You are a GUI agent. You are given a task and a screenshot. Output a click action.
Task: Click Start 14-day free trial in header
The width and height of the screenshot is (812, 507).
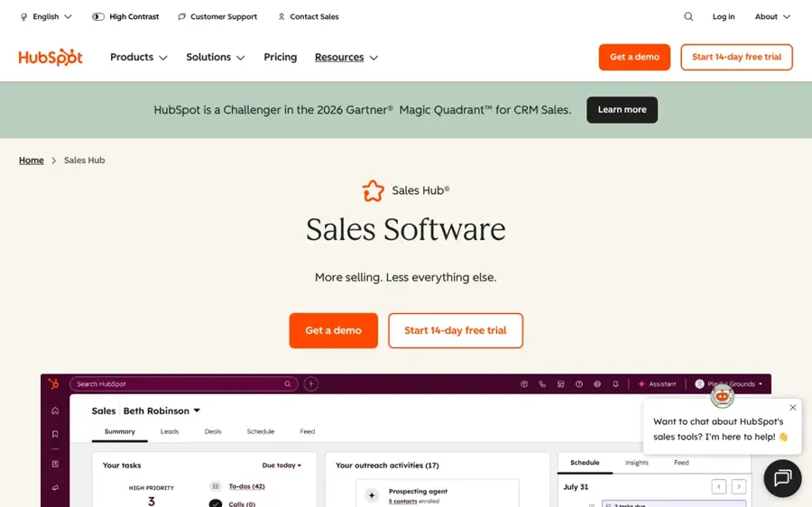click(x=736, y=57)
